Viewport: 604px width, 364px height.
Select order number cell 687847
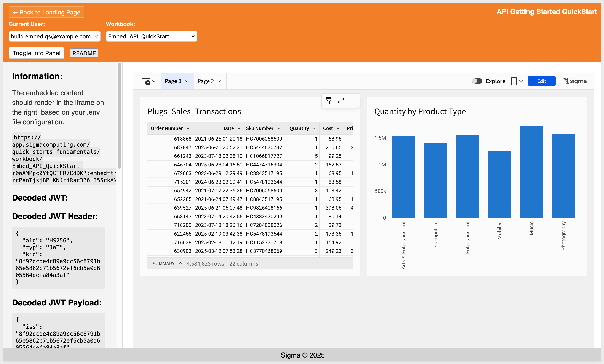coord(170,147)
